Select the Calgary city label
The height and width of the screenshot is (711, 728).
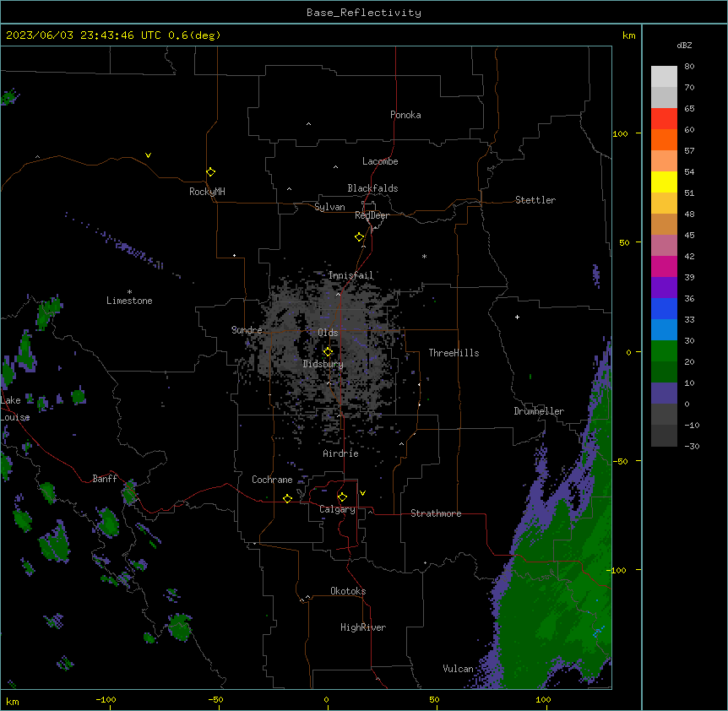coord(337,509)
